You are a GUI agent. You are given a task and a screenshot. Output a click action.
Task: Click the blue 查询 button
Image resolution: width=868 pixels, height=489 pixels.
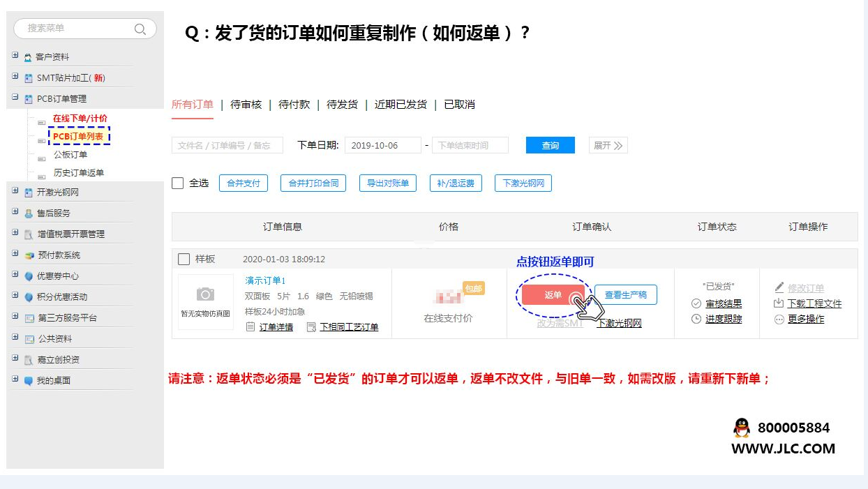tap(551, 145)
